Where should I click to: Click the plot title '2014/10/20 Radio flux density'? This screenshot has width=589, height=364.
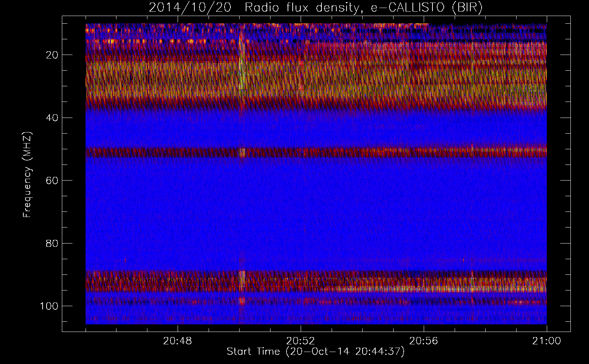coord(316,8)
